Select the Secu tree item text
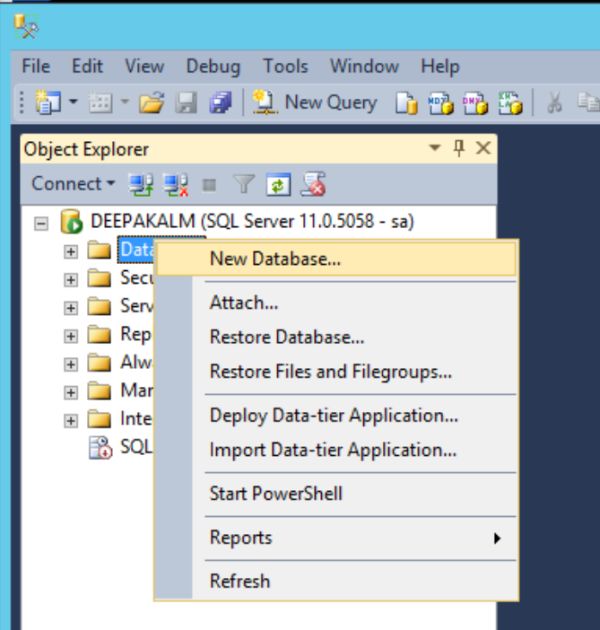The width and height of the screenshot is (600, 630). pos(136,278)
